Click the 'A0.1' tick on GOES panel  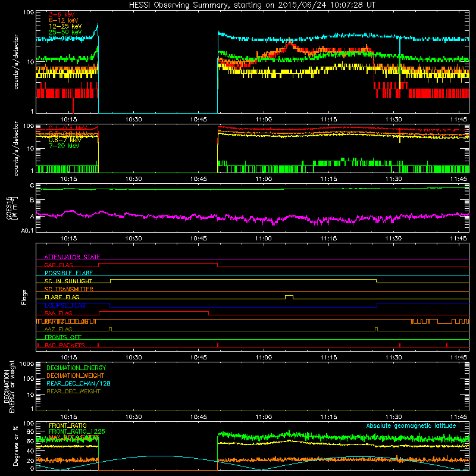coord(27,230)
